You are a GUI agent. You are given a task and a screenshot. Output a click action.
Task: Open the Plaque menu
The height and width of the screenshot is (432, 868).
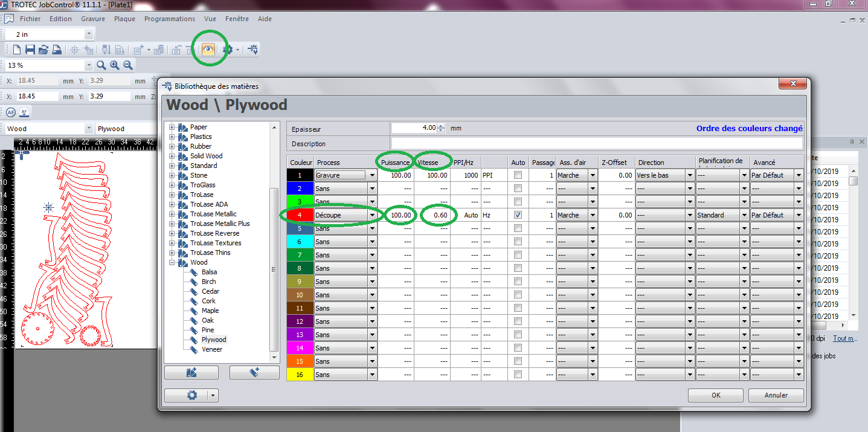[124, 19]
